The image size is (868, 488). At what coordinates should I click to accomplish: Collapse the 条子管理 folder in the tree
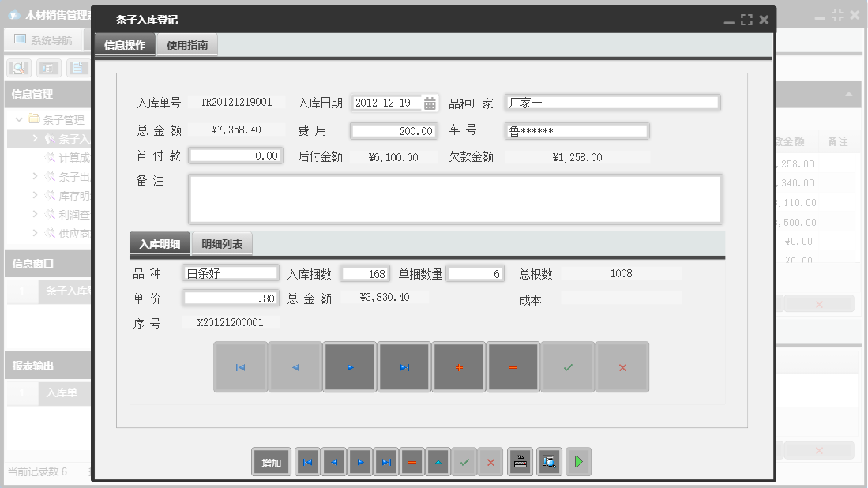[x=19, y=119]
